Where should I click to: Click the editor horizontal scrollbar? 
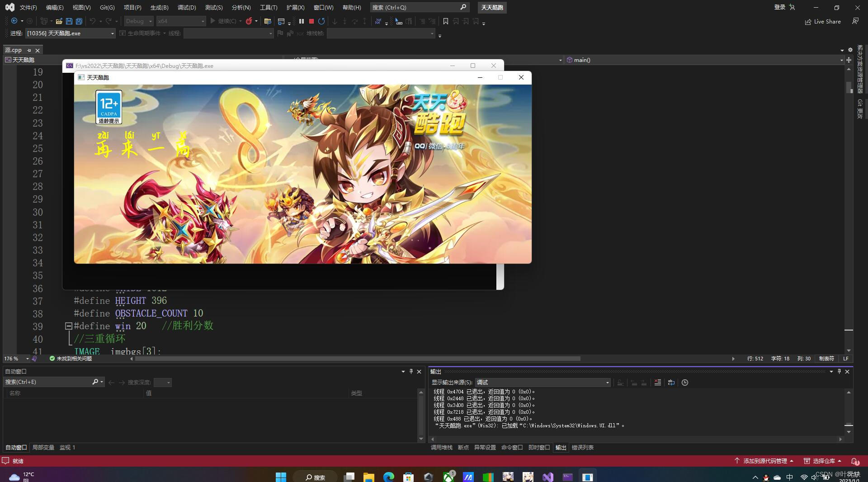[x=357, y=359]
